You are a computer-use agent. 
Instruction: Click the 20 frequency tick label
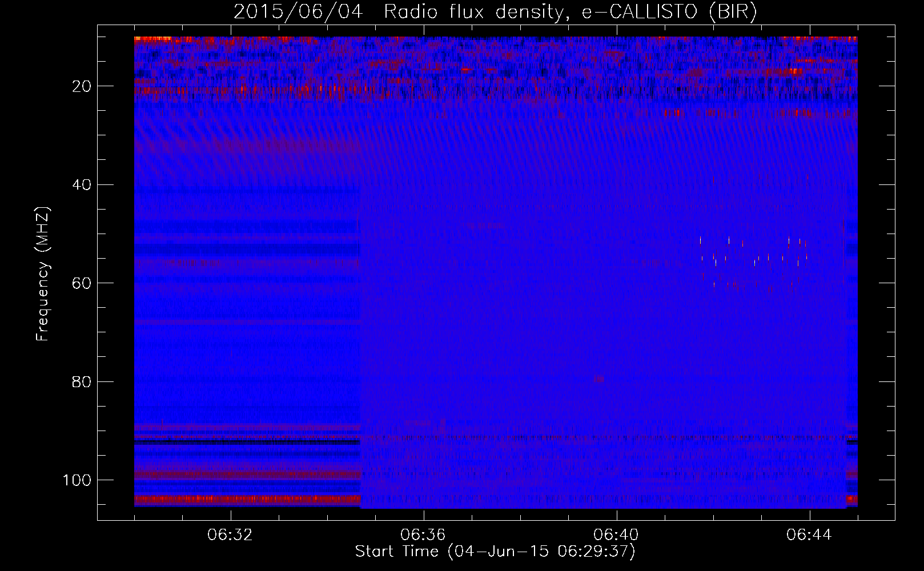82,86
